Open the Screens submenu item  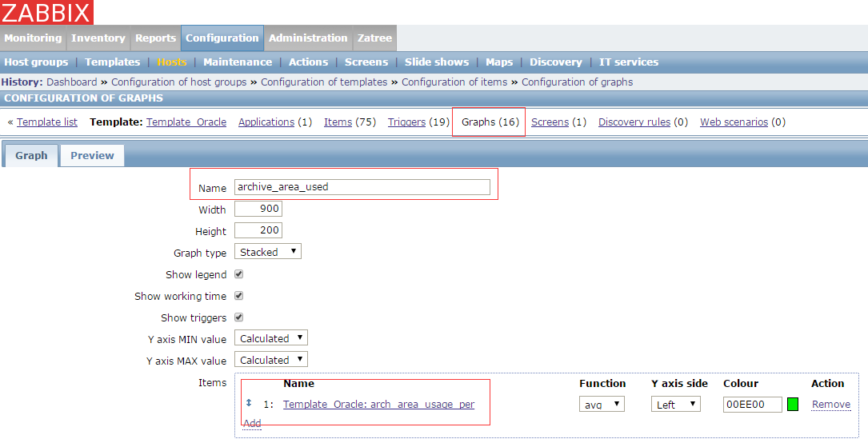pos(366,62)
